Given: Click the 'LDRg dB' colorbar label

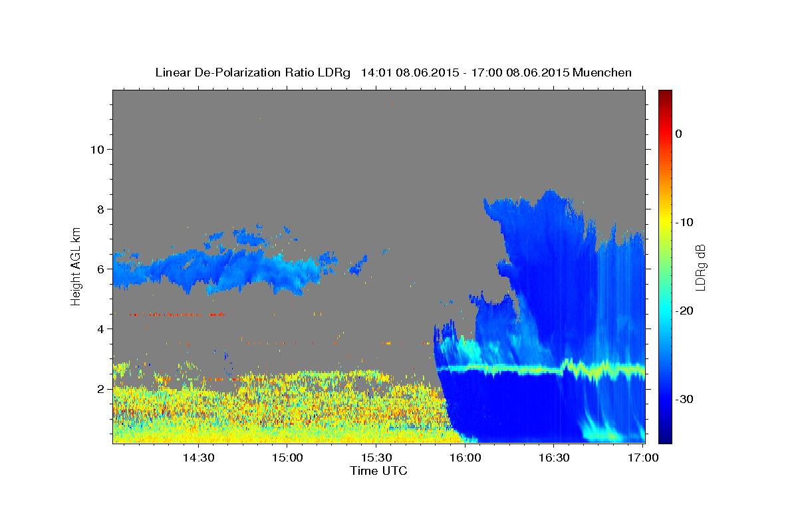Looking at the screenshot, I should 700,267.
